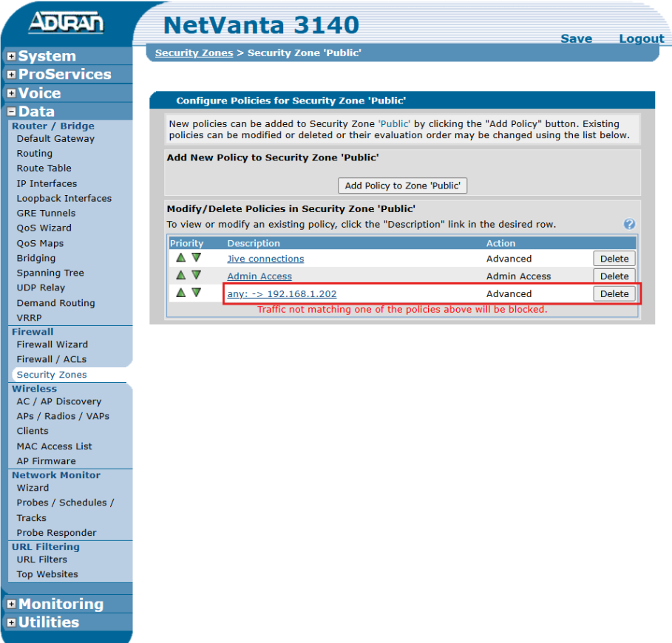672x643 pixels.
Task: Click Add Policy to Zone 'Public' button
Action: tap(402, 186)
